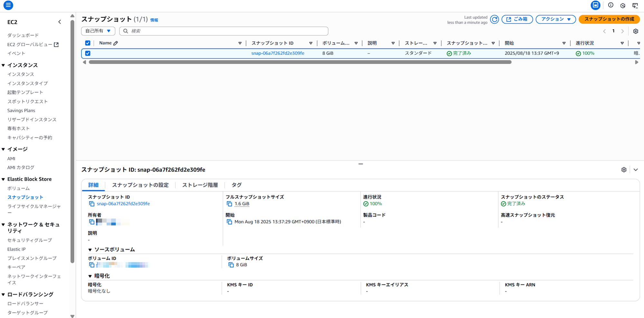The width and height of the screenshot is (644, 318).
Task: Edit Name column pencil icon
Action: click(x=116, y=43)
